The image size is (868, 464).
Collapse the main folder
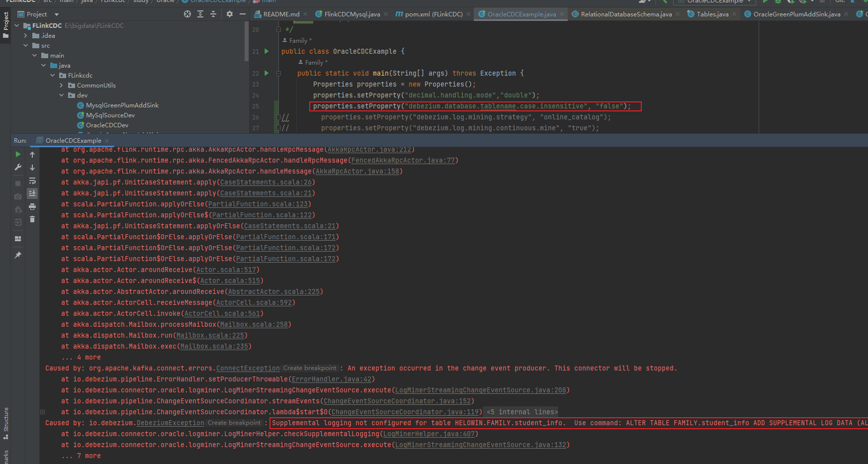(35, 55)
